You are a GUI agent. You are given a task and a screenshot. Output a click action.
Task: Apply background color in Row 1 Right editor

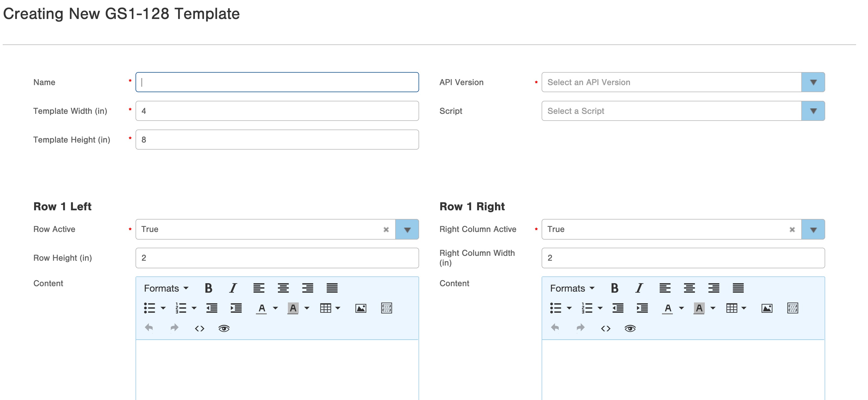point(699,308)
